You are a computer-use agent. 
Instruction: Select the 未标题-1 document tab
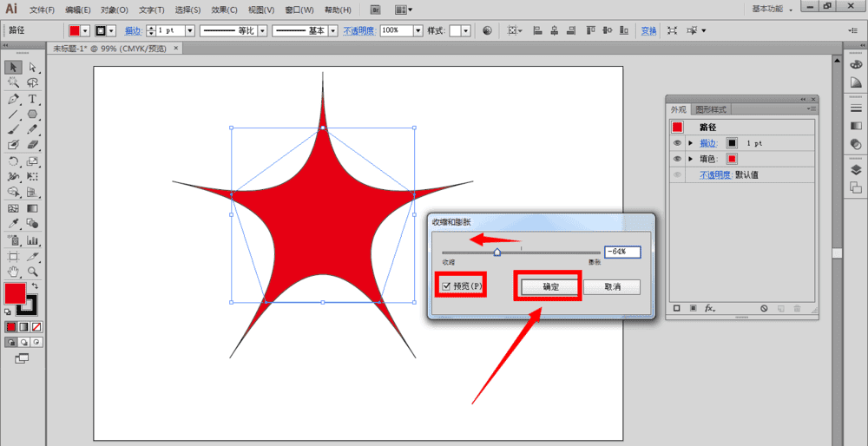point(109,49)
